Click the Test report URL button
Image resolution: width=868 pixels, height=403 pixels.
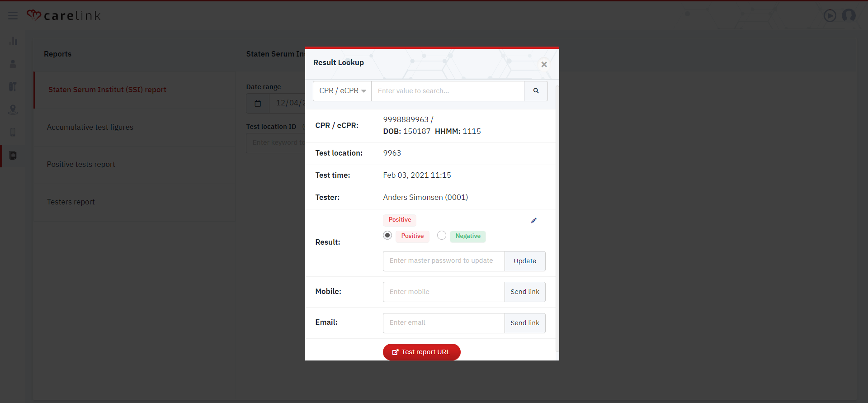(x=421, y=352)
